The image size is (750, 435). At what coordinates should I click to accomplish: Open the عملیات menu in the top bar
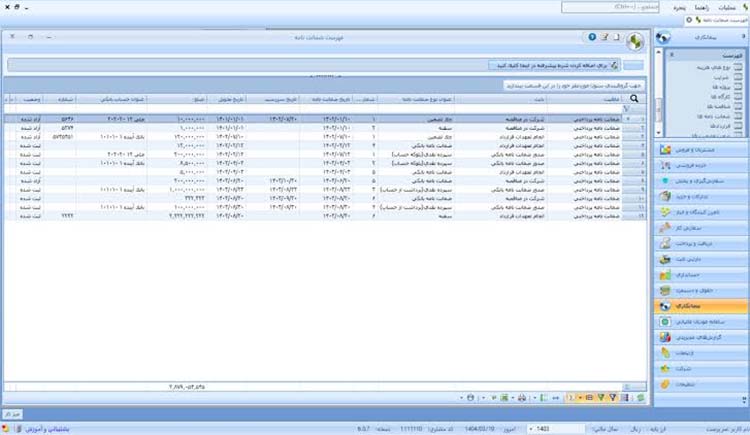pos(727,8)
